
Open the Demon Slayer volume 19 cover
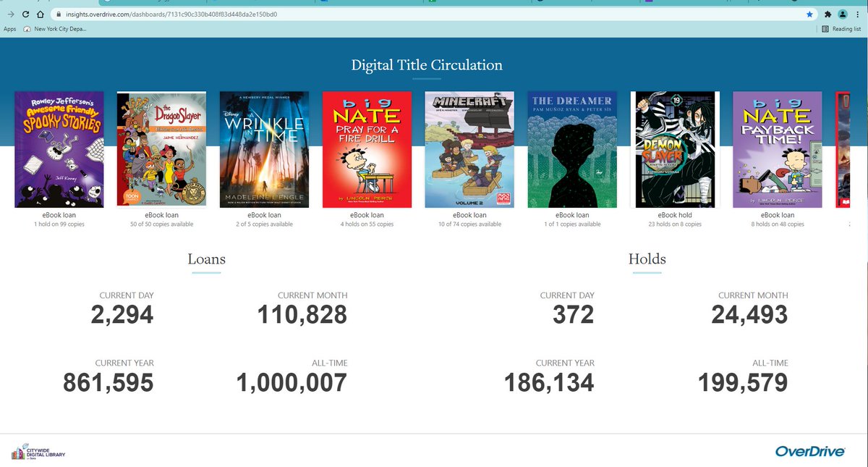(675, 149)
